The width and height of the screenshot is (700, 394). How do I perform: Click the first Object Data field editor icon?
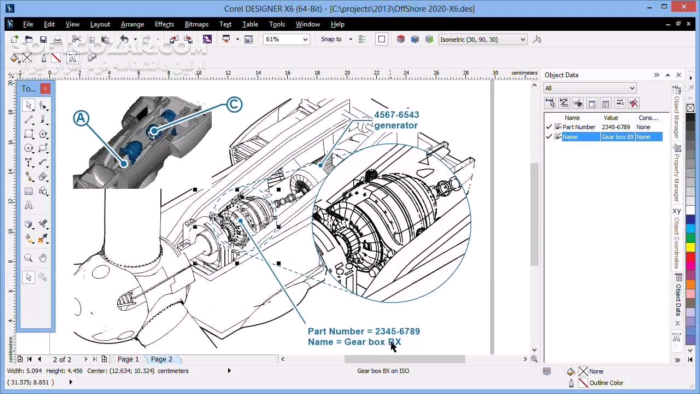pyautogui.click(x=550, y=104)
